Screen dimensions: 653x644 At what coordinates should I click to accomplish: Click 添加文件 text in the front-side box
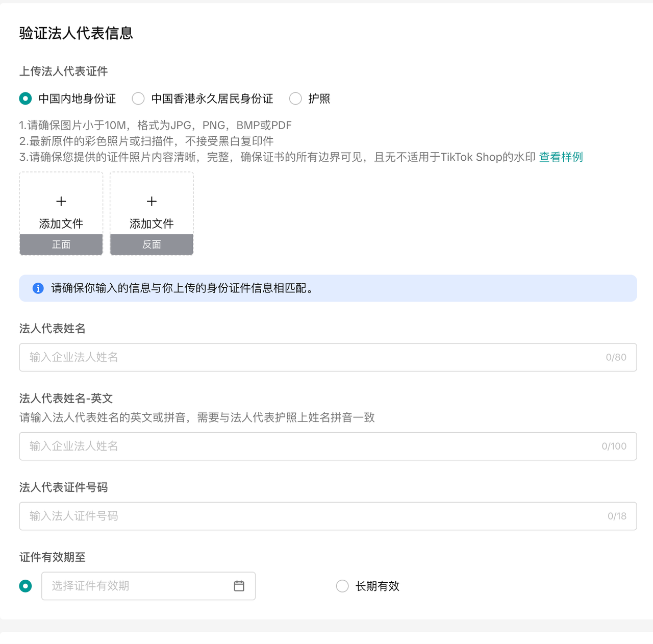pos(61,224)
